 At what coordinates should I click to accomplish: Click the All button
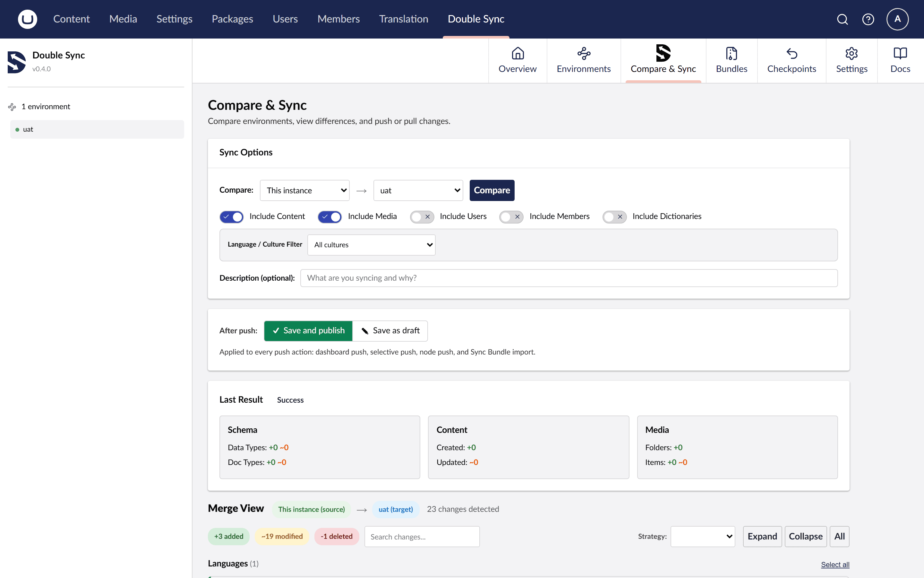(x=840, y=536)
